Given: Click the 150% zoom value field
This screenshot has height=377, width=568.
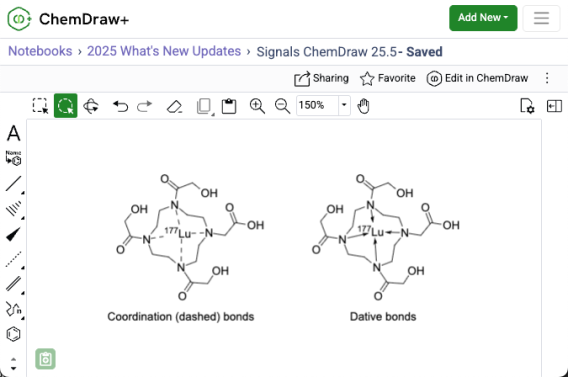Looking at the screenshot, I should pos(317,105).
